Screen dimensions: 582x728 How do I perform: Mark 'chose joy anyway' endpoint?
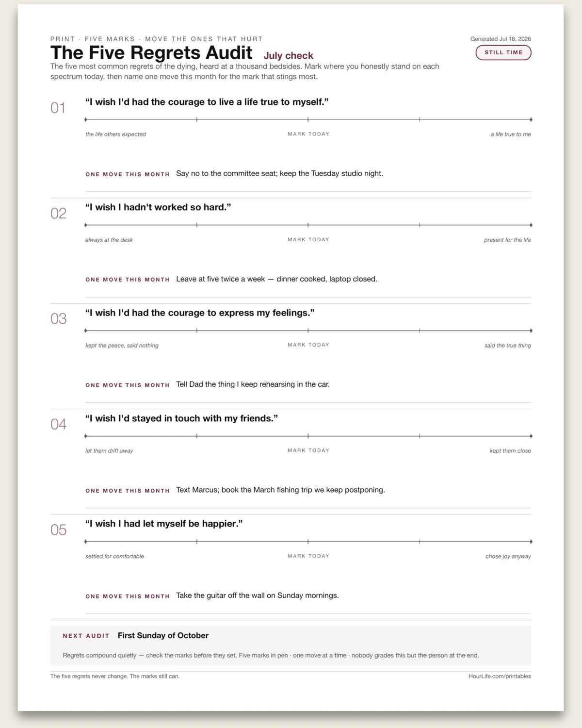[x=531, y=542]
